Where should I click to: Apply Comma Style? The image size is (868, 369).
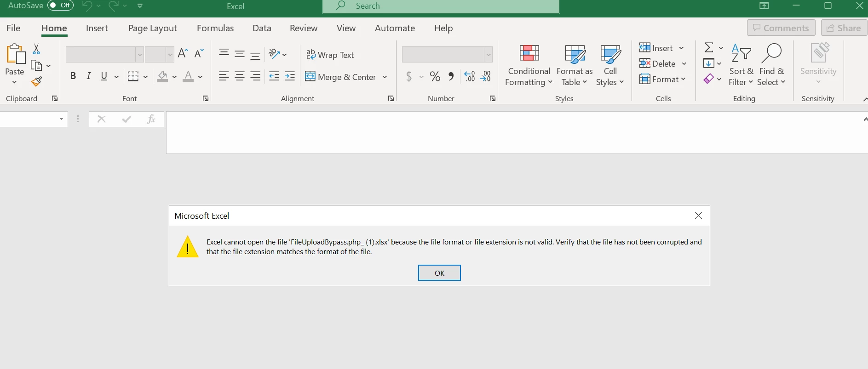coord(451,76)
